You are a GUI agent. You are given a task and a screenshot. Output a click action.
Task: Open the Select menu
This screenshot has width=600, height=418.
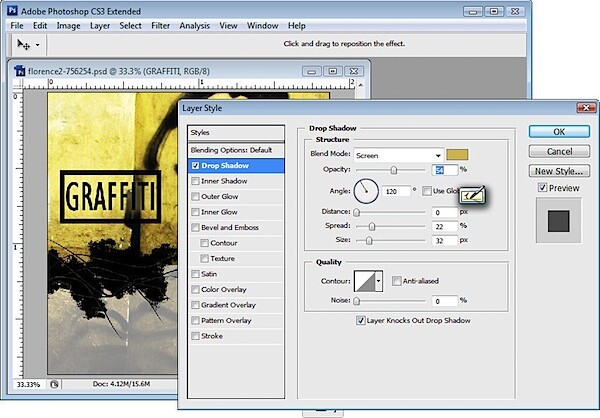click(130, 26)
